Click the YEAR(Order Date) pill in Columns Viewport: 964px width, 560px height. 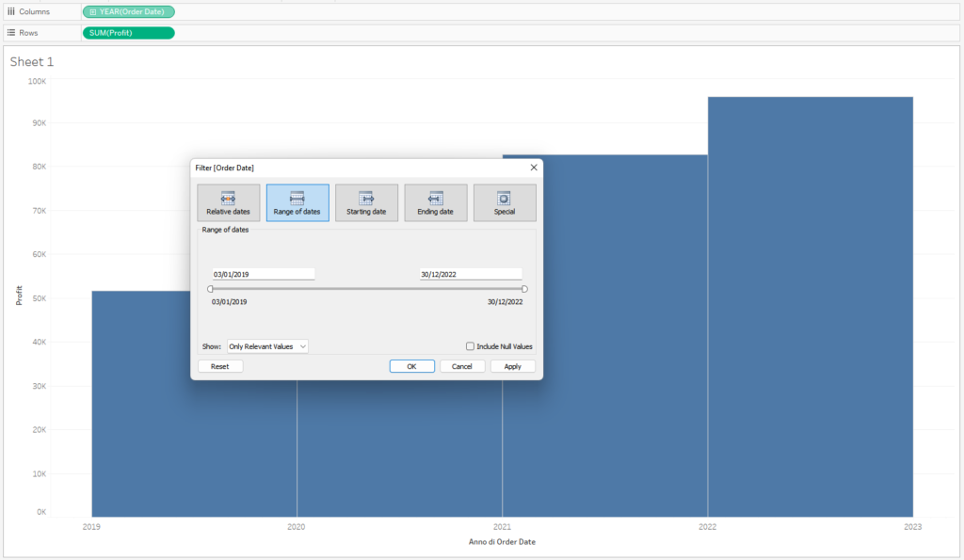(128, 11)
